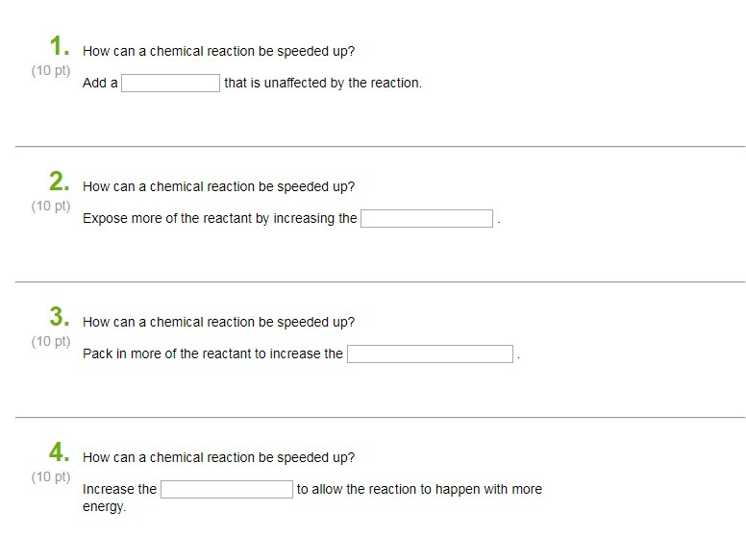The width and height of the screenshot is (746, 560).
Task: Click the green question number 2
Action: 59,182
